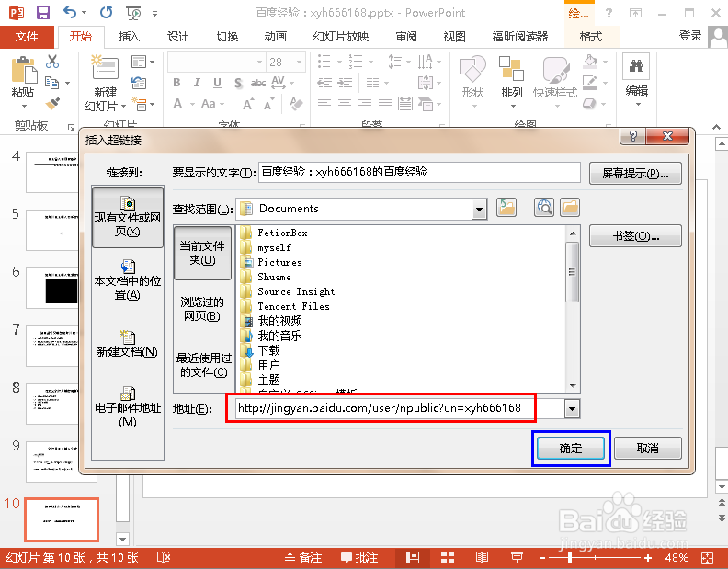This screenshot has width=728, height=569.
Task: Click Slide Show icon in status bar
Action: coord(517,557)
